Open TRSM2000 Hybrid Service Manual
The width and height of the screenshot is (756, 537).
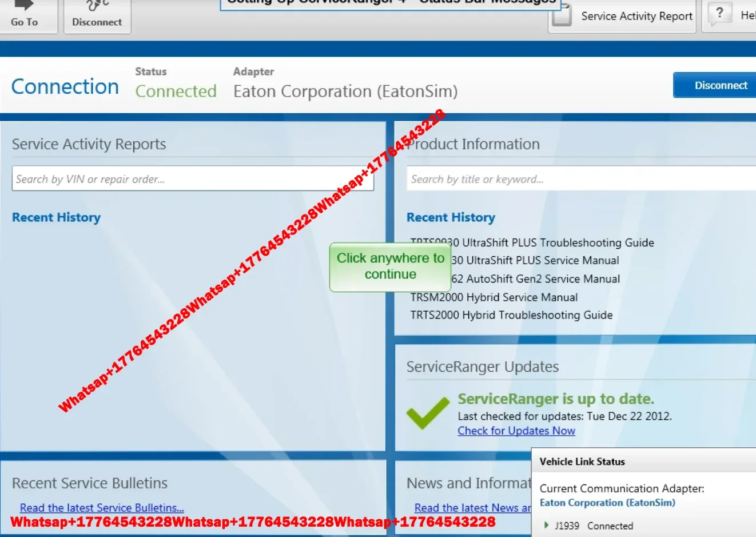[x=494, y=297]
